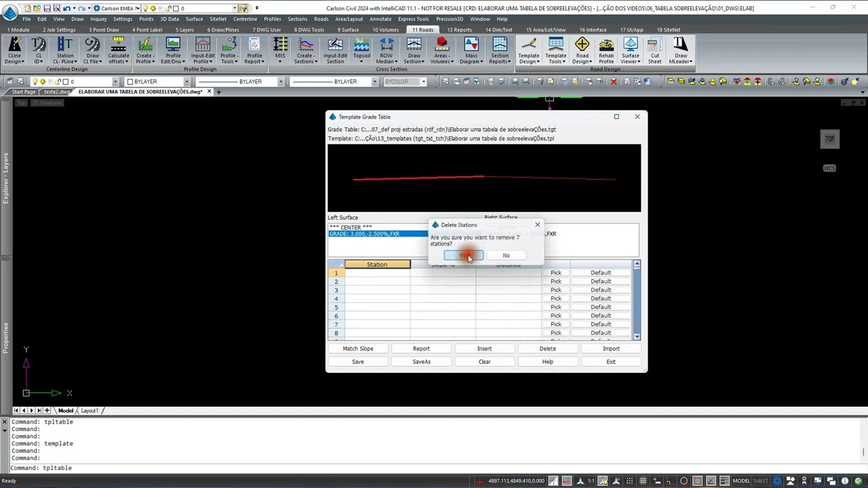This screenshot has width=868, height=488.
Task: Click the Import button in Template Grade Table
Action: click(x=611, y=348)
